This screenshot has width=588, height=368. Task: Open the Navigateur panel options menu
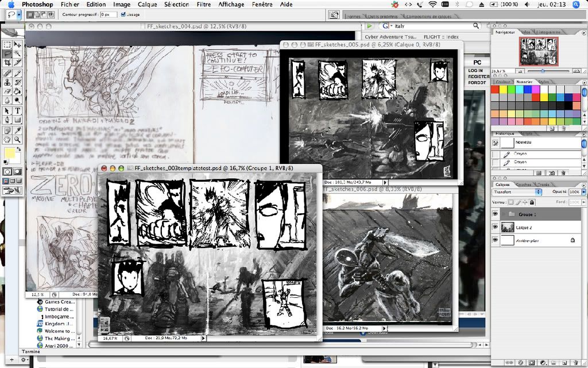[x=583, y=32]
